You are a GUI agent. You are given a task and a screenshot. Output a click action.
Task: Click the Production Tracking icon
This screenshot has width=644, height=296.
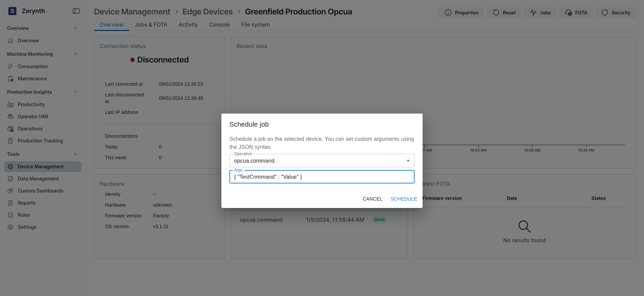tap(10, 141)
